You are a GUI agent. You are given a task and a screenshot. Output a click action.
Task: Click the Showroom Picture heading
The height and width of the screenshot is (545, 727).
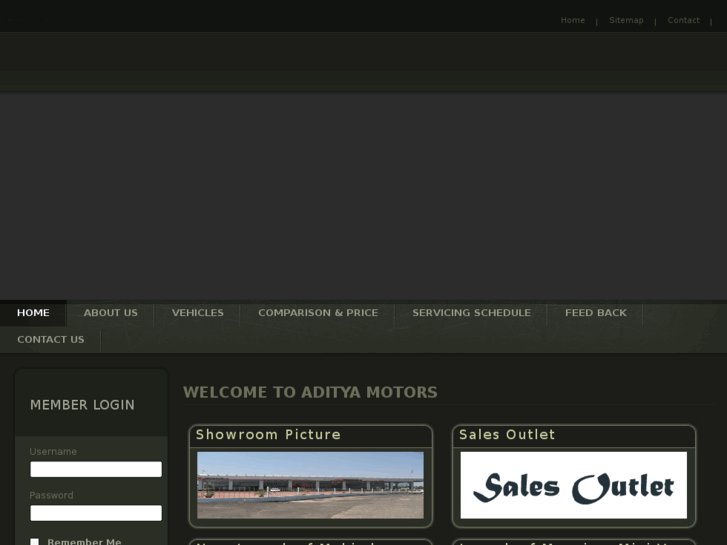268,435
